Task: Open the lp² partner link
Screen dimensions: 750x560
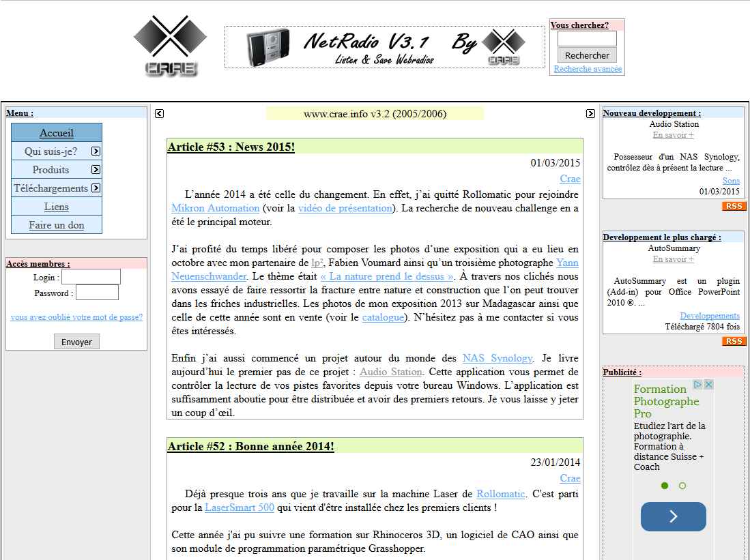Action: 317,263
